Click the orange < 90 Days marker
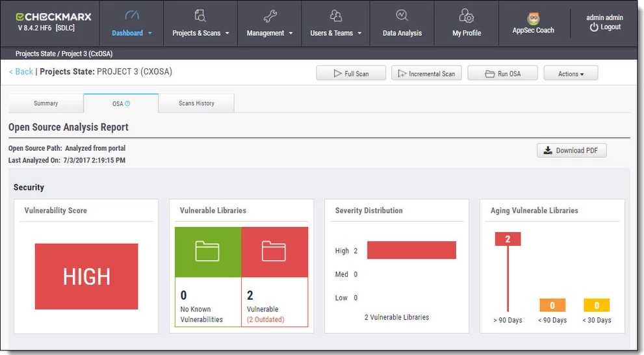 [552, 306]
